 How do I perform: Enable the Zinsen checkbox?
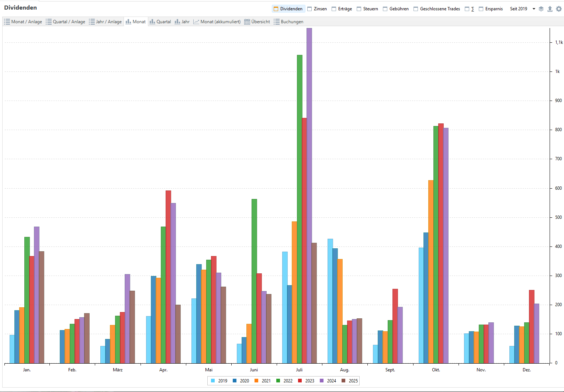(317, 9)
